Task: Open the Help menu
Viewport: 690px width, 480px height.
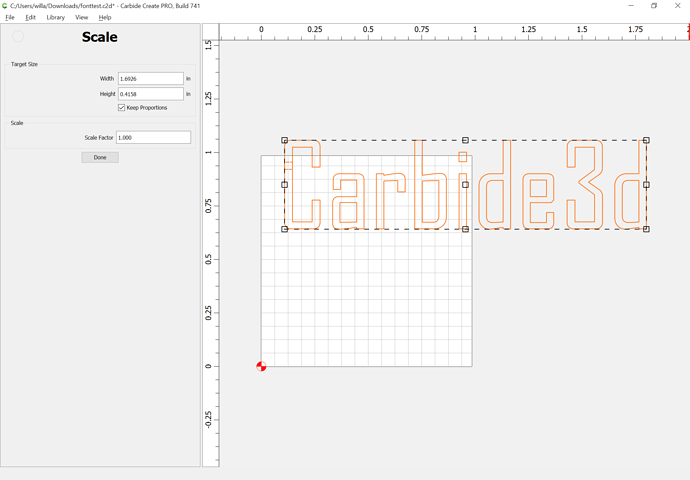Action: tap(105, 17)
